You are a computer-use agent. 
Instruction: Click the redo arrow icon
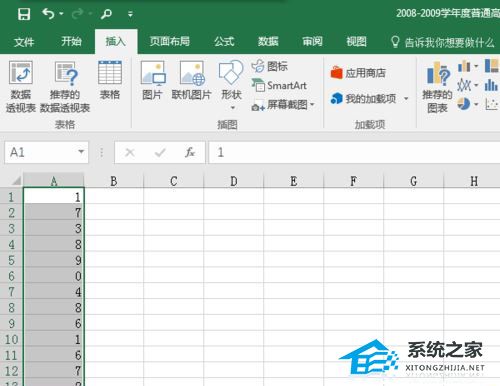click(x=77, y=14)
